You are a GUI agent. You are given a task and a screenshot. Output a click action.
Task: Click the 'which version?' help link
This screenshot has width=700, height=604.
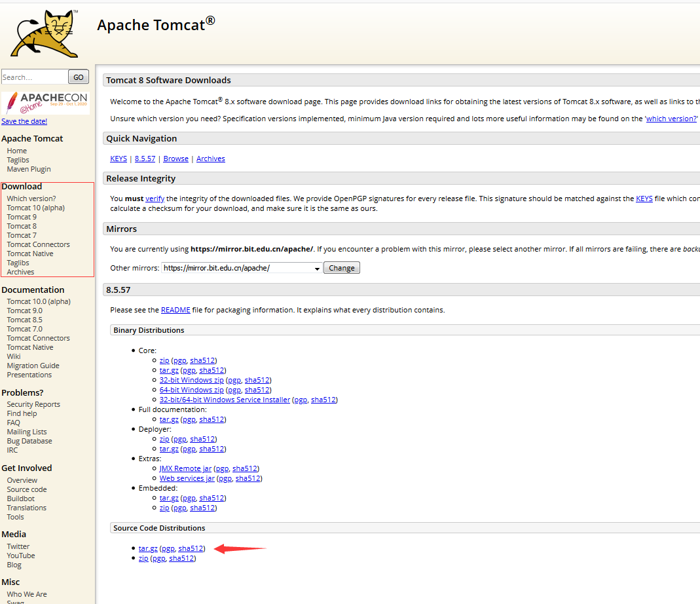(x=671, y=119)
